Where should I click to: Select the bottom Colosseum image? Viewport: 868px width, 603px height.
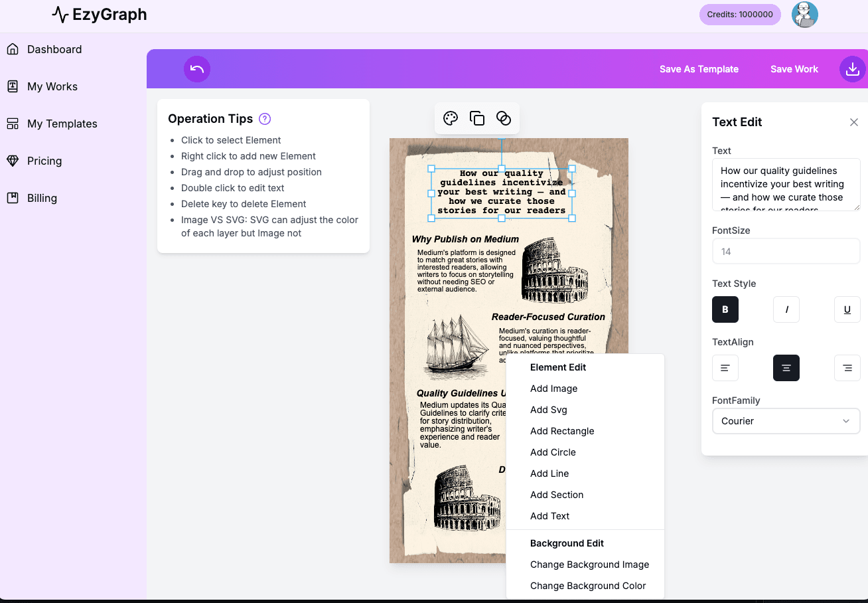467,499
